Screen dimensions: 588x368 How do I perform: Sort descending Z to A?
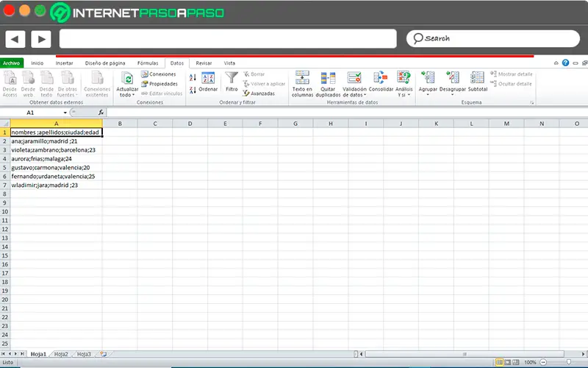[x=193, y=90]
